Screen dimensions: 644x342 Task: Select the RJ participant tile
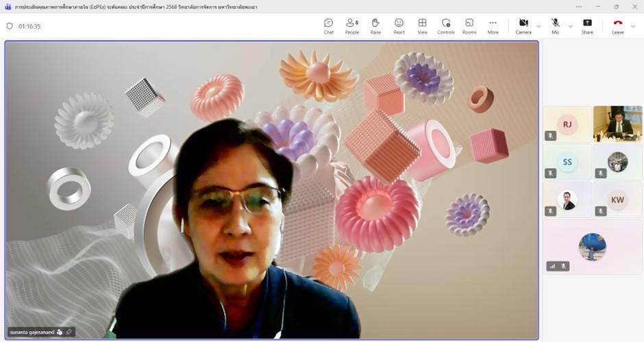point(567,125)
